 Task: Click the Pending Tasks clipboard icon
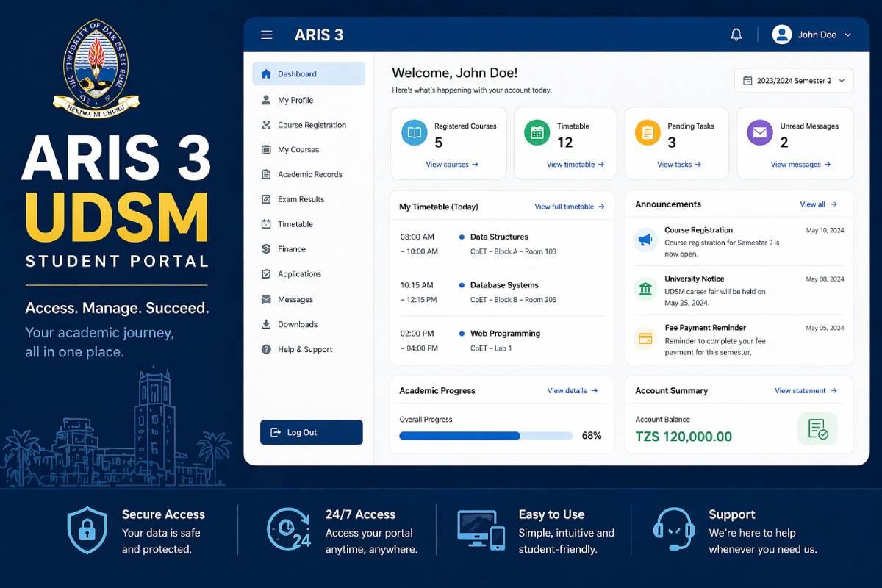(x=648, y=133)
